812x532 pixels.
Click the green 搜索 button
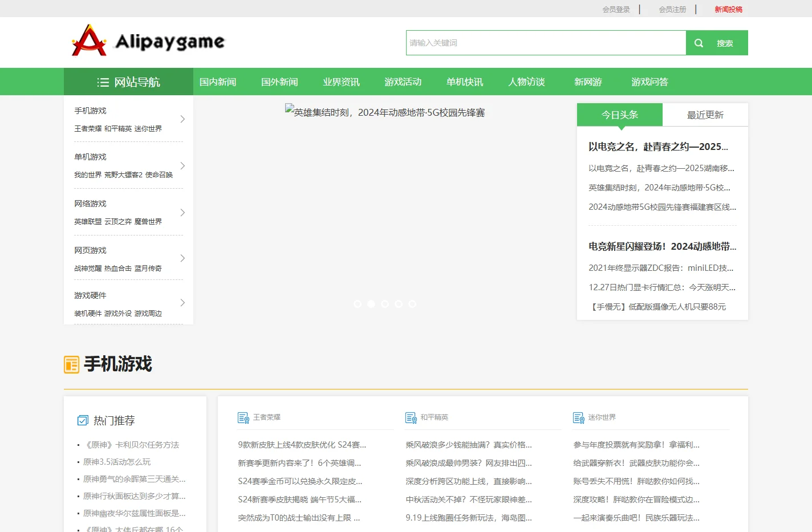(x=717, y=43)
